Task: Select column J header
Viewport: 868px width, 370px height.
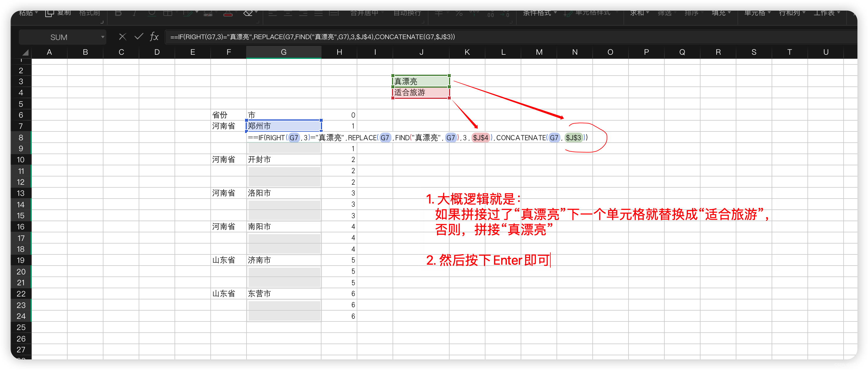Action: point(421,52)
